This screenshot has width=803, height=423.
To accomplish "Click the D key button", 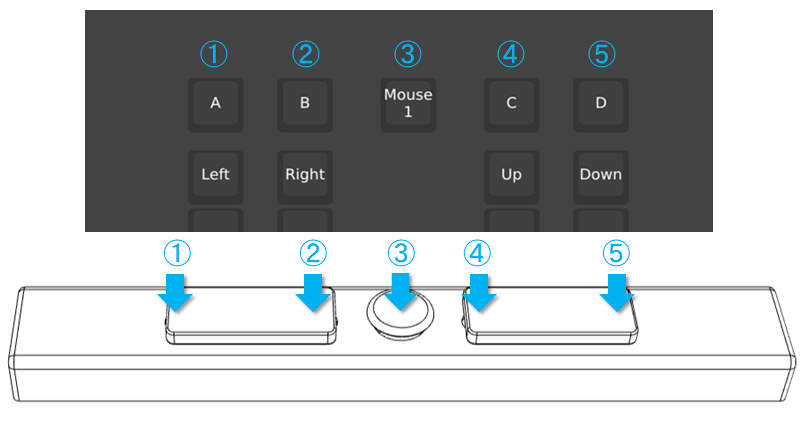I will [x=601, y=105].
